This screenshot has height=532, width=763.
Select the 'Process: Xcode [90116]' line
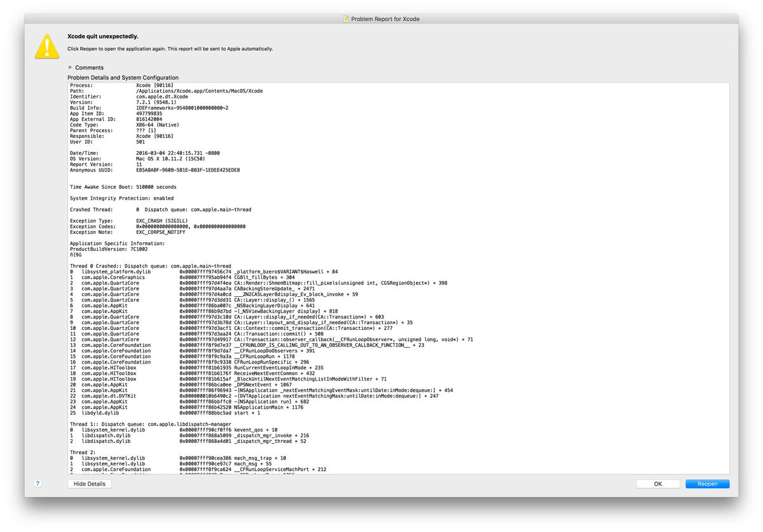(x=121, y=85)
